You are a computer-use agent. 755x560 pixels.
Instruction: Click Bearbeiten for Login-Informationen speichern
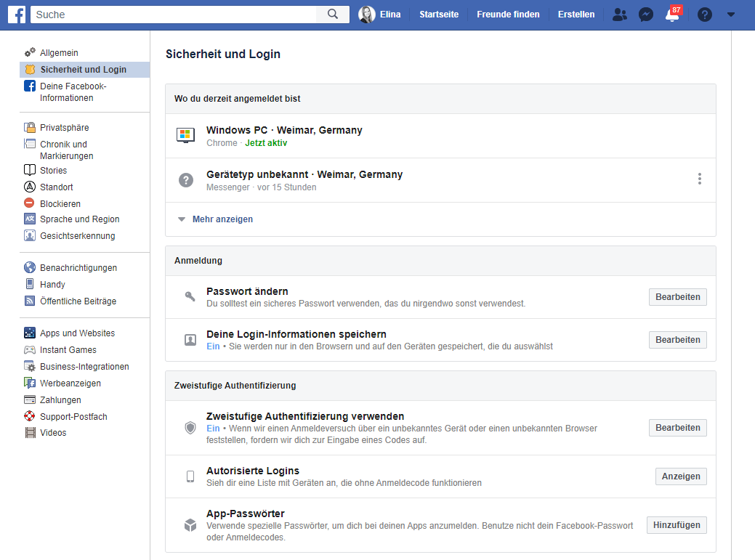point(677,340)
